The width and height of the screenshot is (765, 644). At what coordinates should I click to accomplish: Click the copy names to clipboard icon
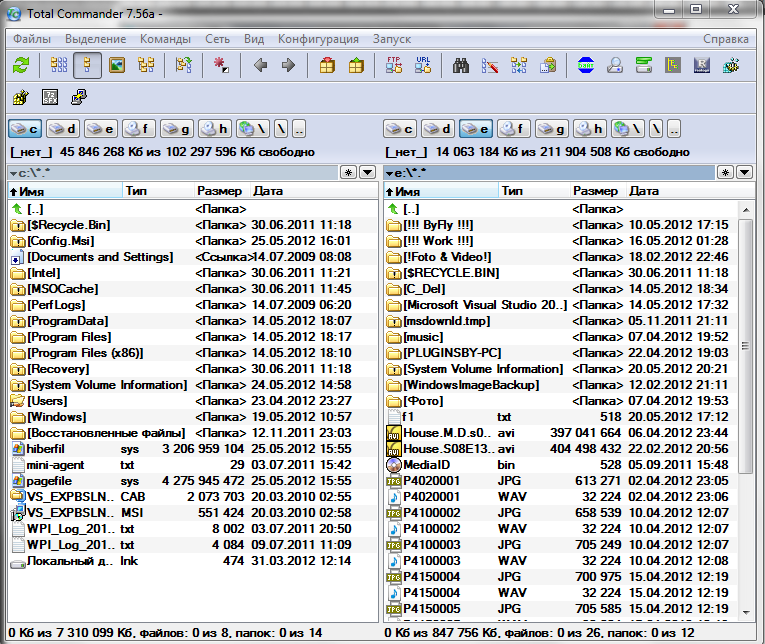pos(548,65)
